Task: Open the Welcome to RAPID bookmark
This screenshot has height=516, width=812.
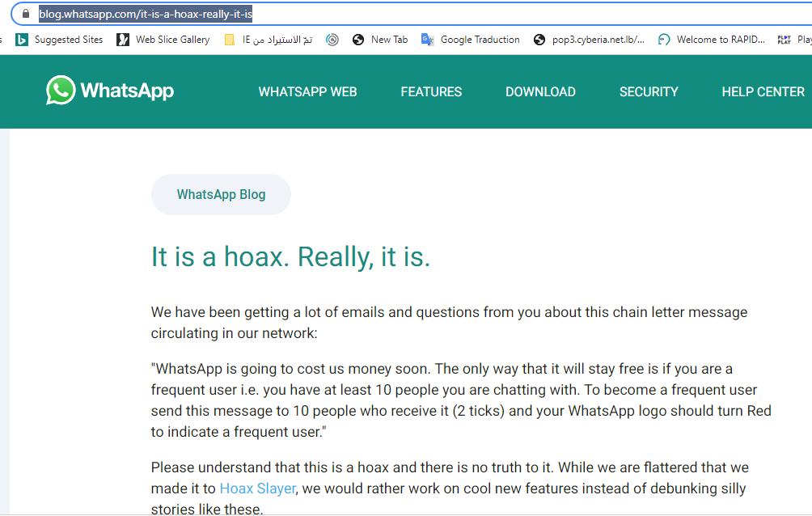Action: [712, 39]
